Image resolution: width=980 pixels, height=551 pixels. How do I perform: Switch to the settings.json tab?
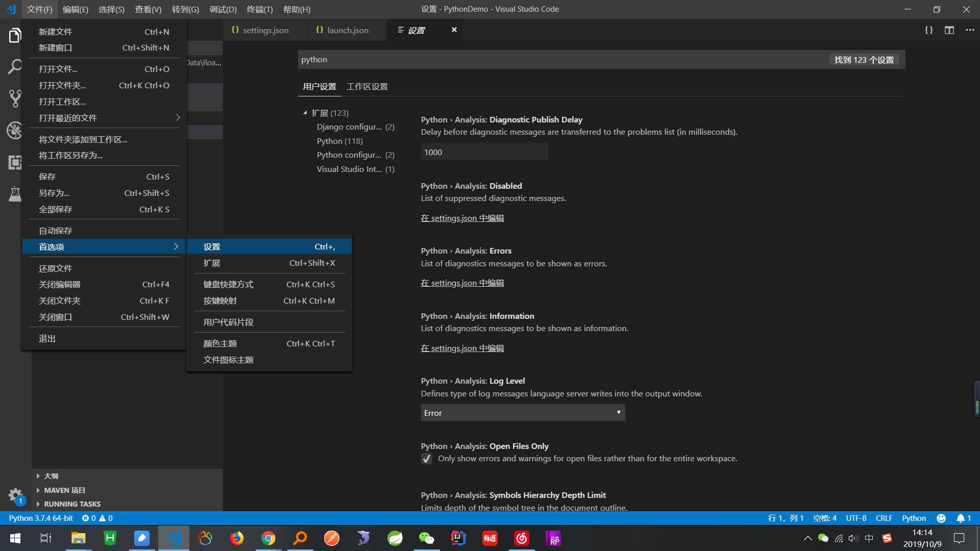265,30
